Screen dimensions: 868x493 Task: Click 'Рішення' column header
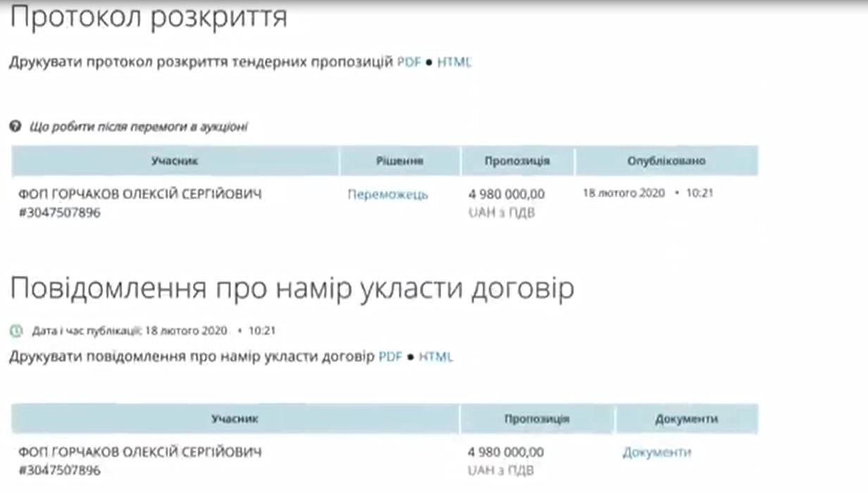[399, 161]
